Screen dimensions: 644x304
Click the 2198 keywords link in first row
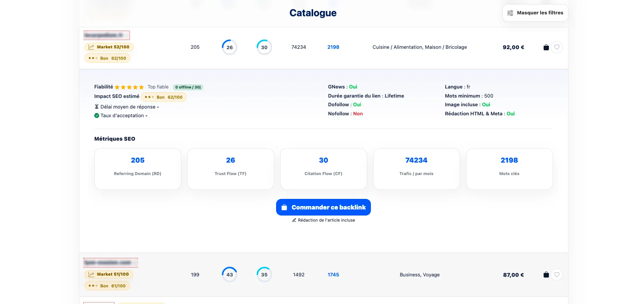click(333, 47)
